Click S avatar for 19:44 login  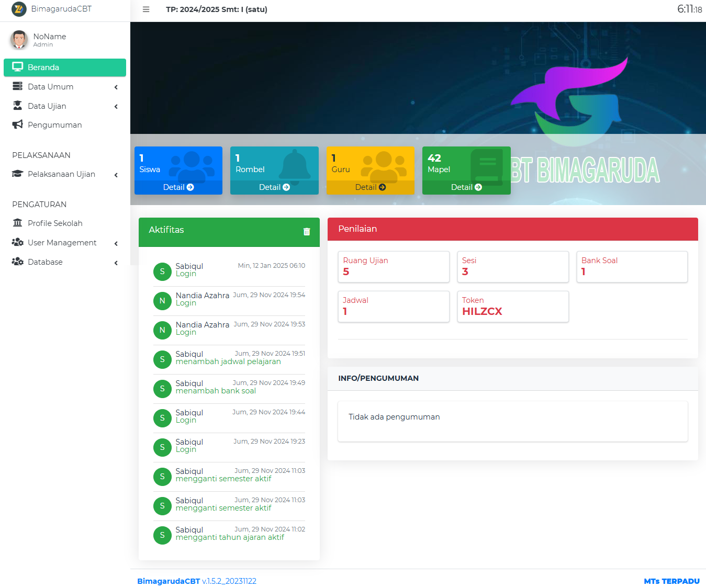[162, 418]
